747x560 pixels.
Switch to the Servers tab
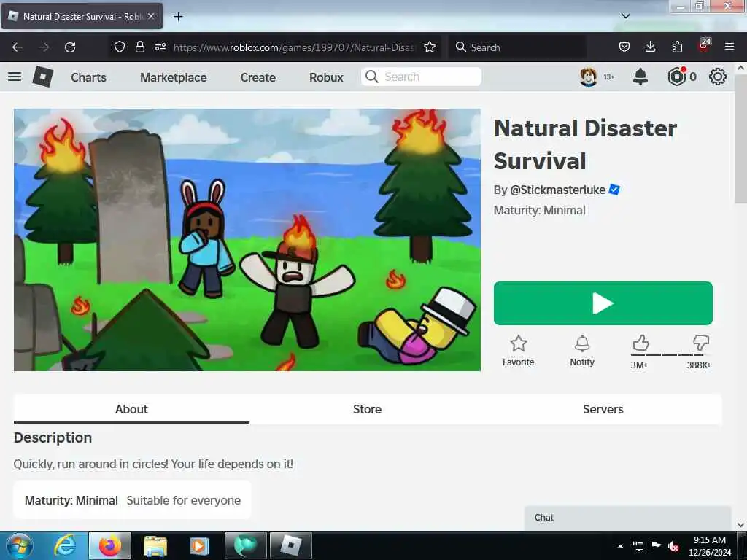coord(603,409)
